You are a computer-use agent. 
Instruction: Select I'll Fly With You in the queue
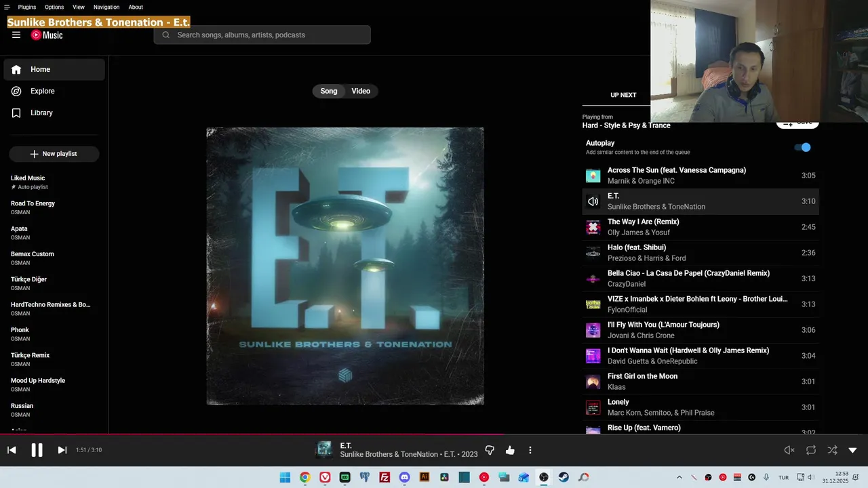click(701, 330)
